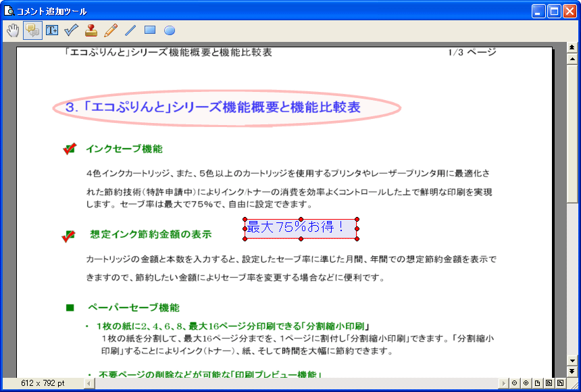Click the left-middle handle of text annotation
The width and height of the screenshot is (581, 392).
click(245, 229)
